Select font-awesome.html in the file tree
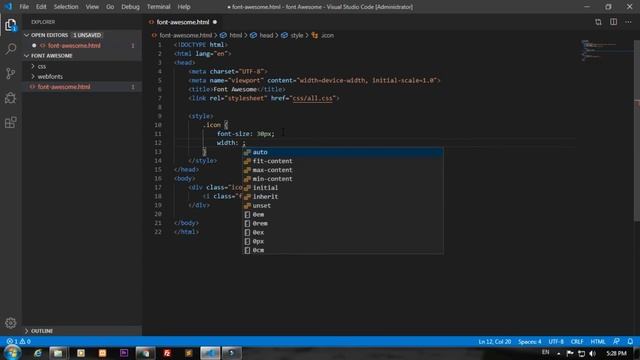Screen dimensions: 640x360 tap(82, 87)
